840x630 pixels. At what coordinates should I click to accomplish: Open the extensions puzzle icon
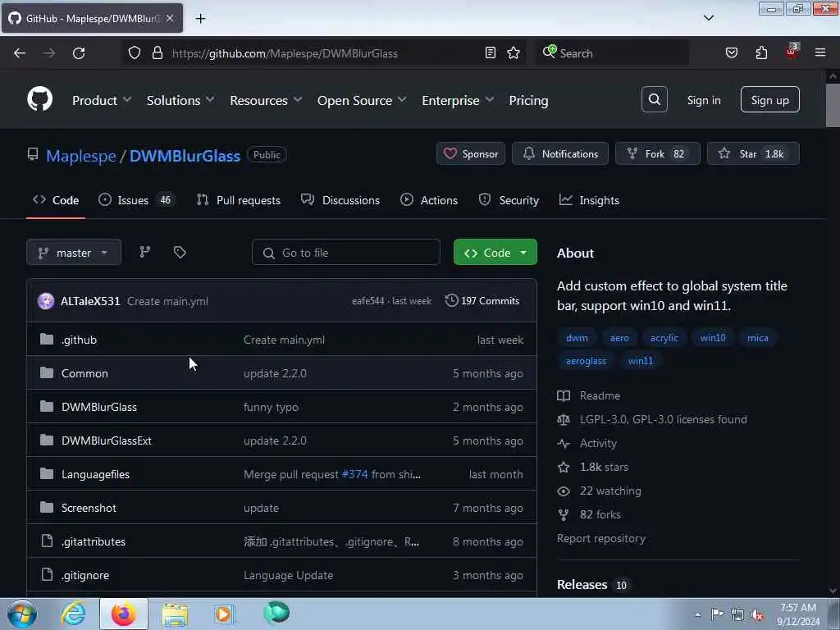761,52
